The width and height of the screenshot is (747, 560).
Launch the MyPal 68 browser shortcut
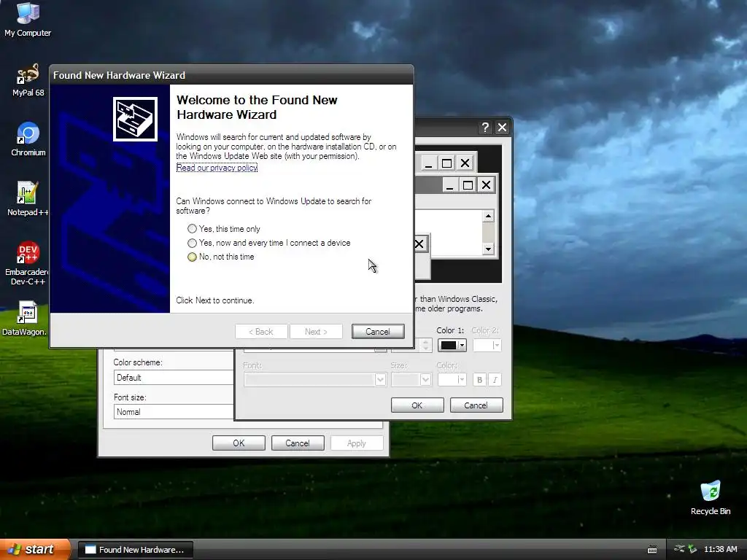pos(28,79)
